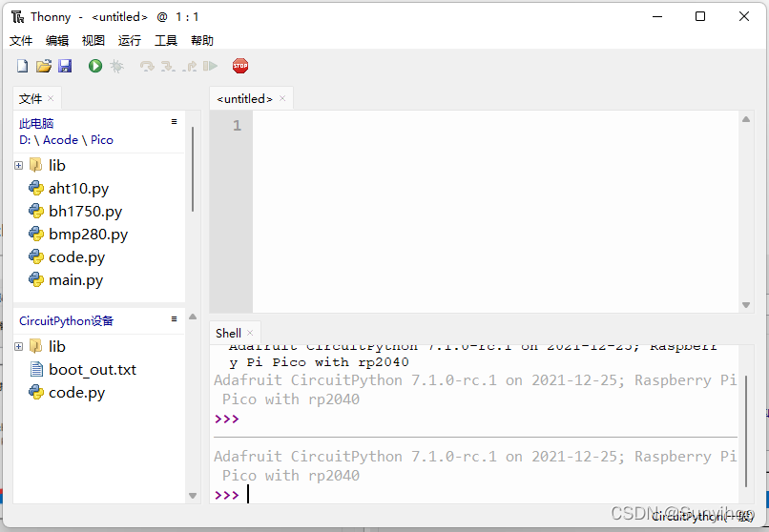Screen dimensions: 769x532
Task: Select bh1750.py in the local files
Action: click(x=85, y=212)
